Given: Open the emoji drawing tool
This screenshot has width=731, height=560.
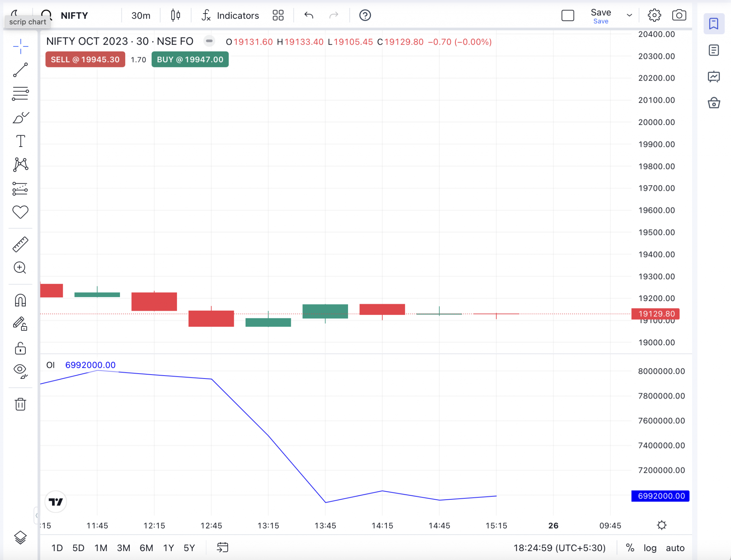Looking at the screenshot, I should tap(20, 212).
